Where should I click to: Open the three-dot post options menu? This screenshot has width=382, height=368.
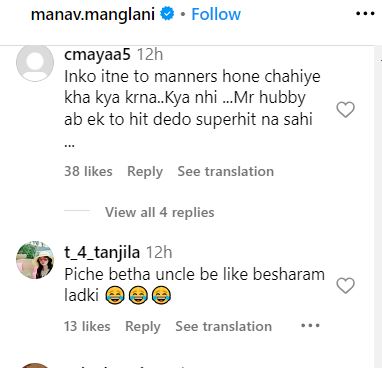point(365,14)
